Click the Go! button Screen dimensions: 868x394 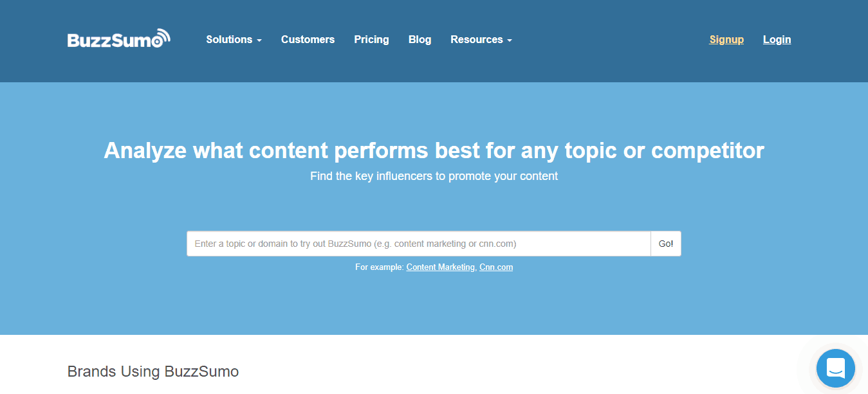(x=666, y=244)
